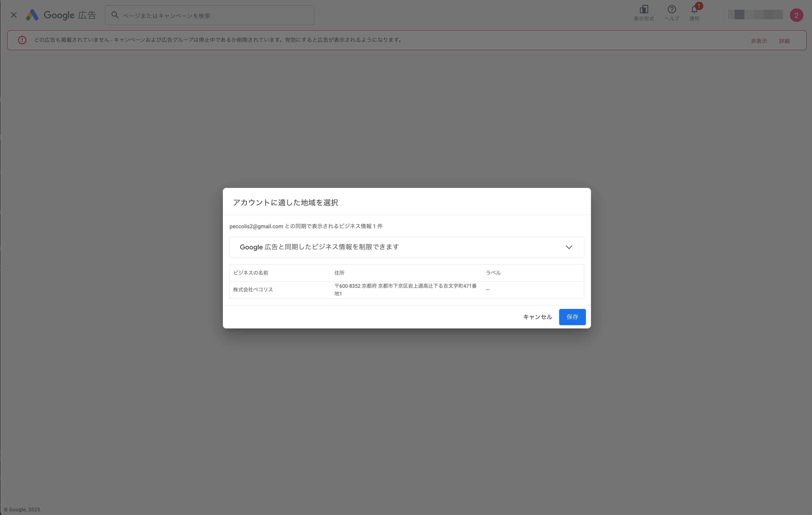The image size is (812, 515).
Task: Click the Google Ads logo icon
Action: pyautogui.click(x=32, y=15)
